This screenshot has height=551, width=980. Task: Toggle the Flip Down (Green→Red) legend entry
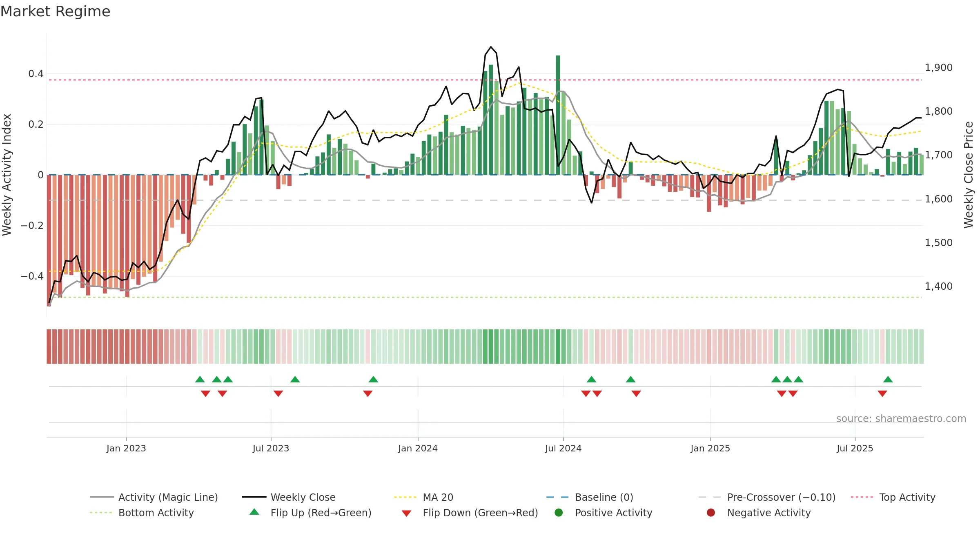tap(470, 513)
